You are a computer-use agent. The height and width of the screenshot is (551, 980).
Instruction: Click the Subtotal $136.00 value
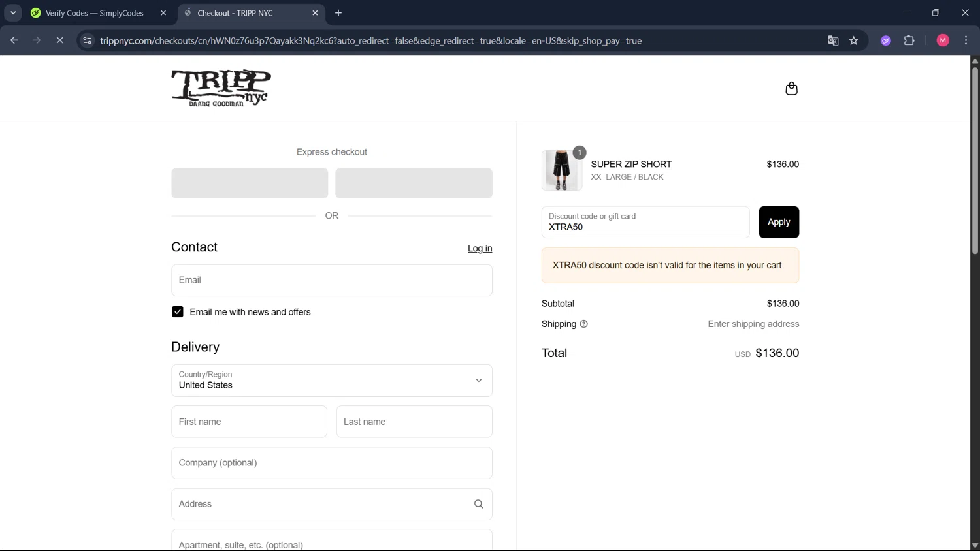click(x=783, y=304)
